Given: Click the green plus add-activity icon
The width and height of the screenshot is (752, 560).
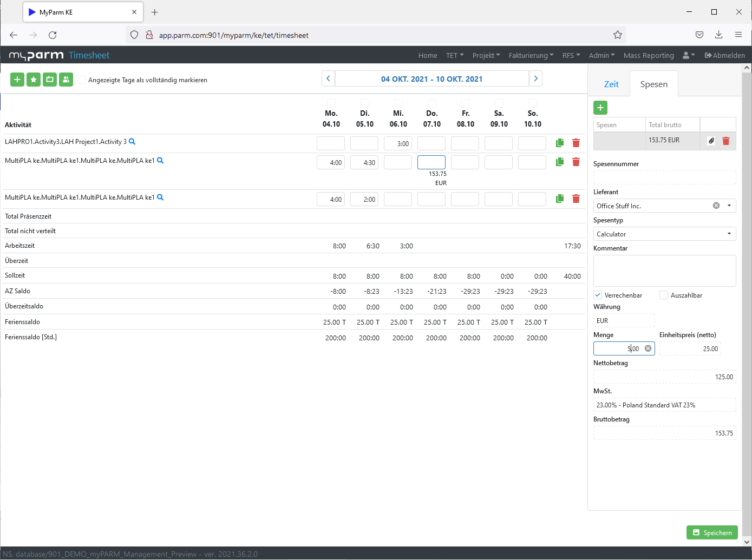Looking at the screenshot, I should coord(17,80).
